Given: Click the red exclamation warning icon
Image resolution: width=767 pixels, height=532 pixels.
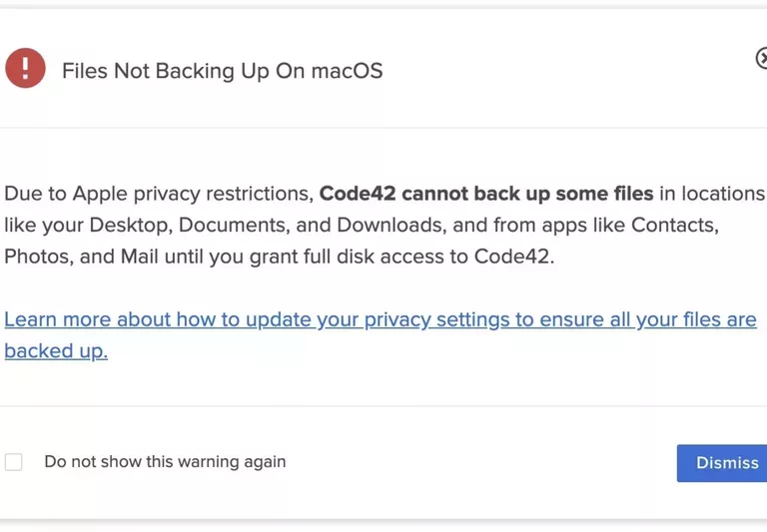Looking at the screenshot, I should click(x=25, y=69).
